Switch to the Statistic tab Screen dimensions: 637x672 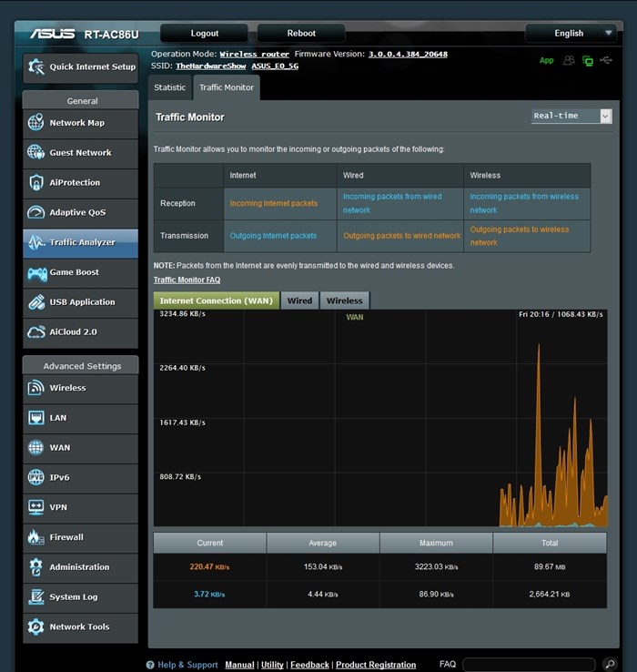click(169, 87)
